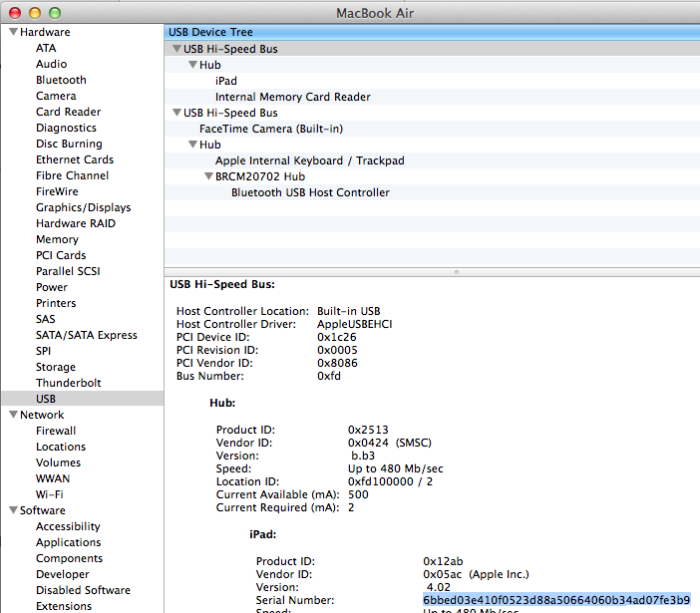Image resolution: width=700 pixels, height=613 pixels.
Task: Click the pane splitter handle dot
Action: [x=457, y=272]
